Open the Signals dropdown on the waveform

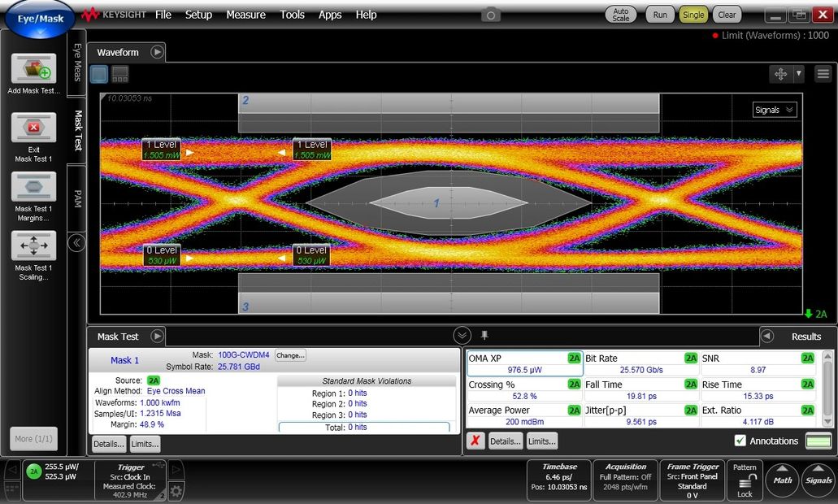tap(773, 109)
